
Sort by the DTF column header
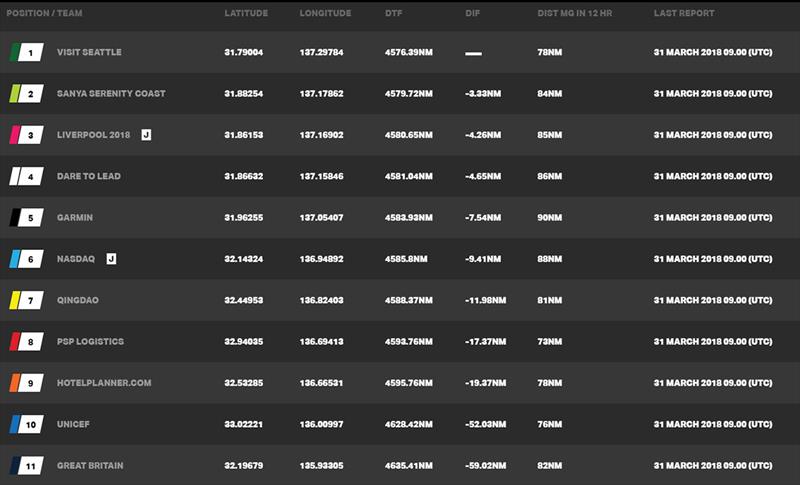click(x=393, y=13)
